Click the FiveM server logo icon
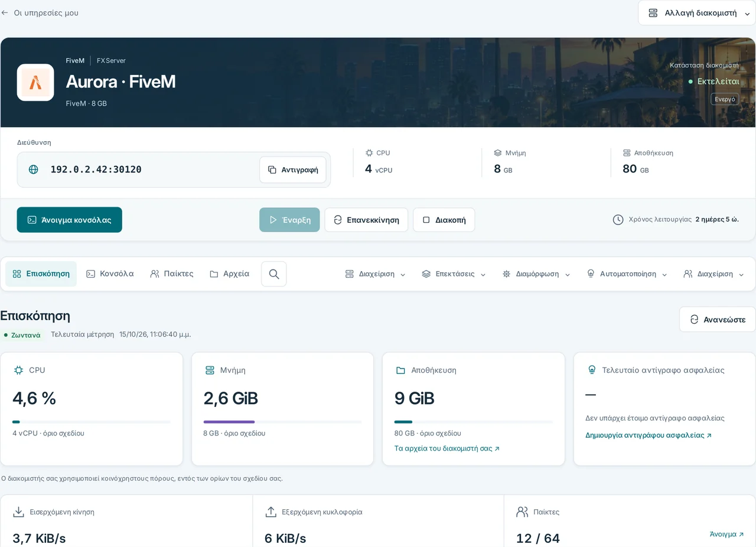756x547 pixels. tap(35, 82)
